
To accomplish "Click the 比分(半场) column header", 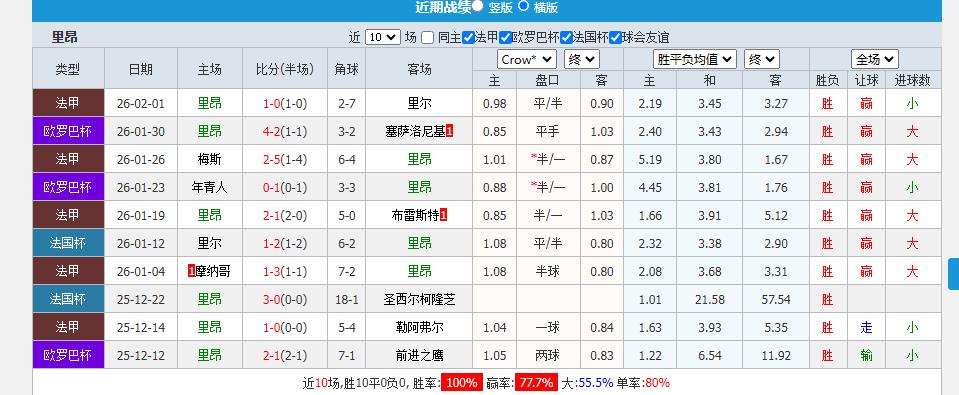I will (x=284, y=69).
